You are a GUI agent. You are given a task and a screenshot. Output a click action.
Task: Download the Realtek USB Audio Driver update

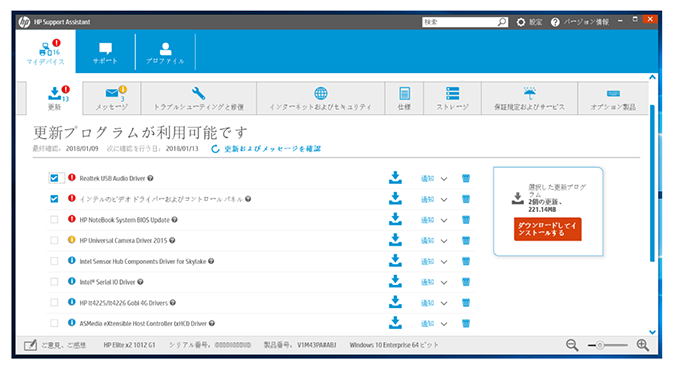(395, 178)
